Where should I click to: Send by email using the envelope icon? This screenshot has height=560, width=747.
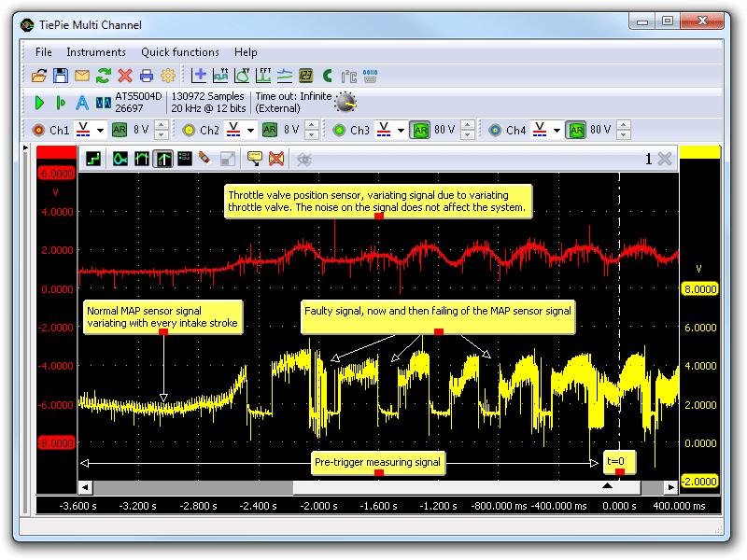click(x=82, y=76)
